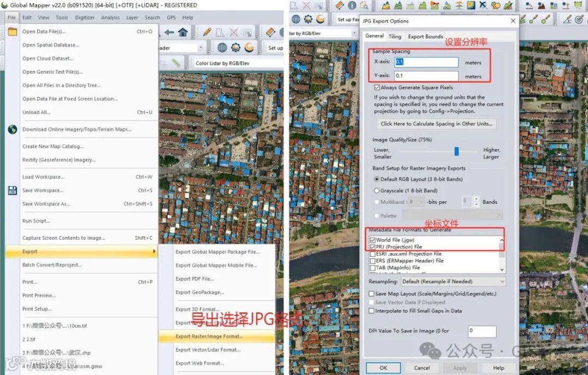
Task: Select Default RGB Layout radio button
Action: pyautogui.click(x=377, y=179)
